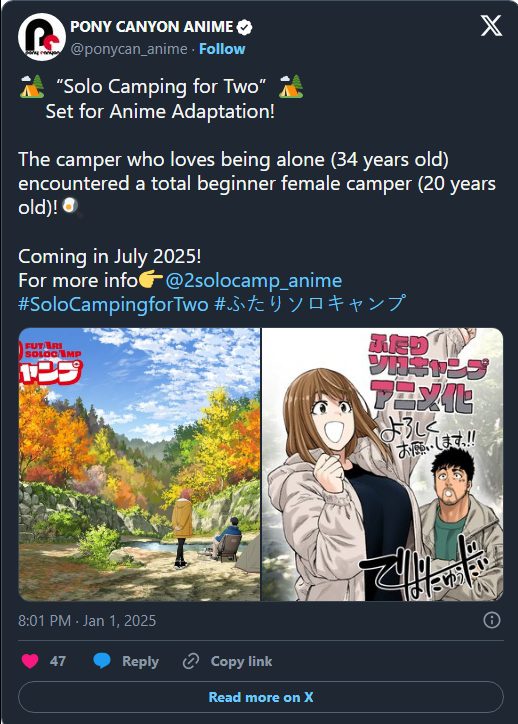Click the 47 likes count

58,661
